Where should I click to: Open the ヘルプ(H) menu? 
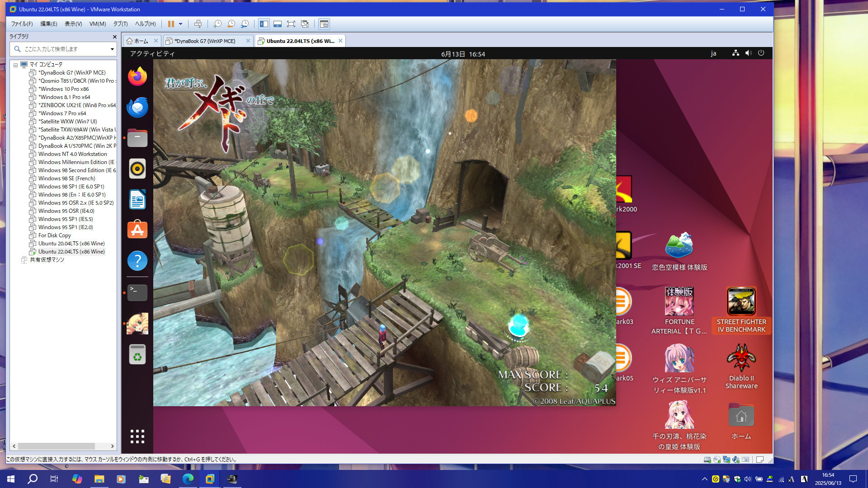pos(145,24)
